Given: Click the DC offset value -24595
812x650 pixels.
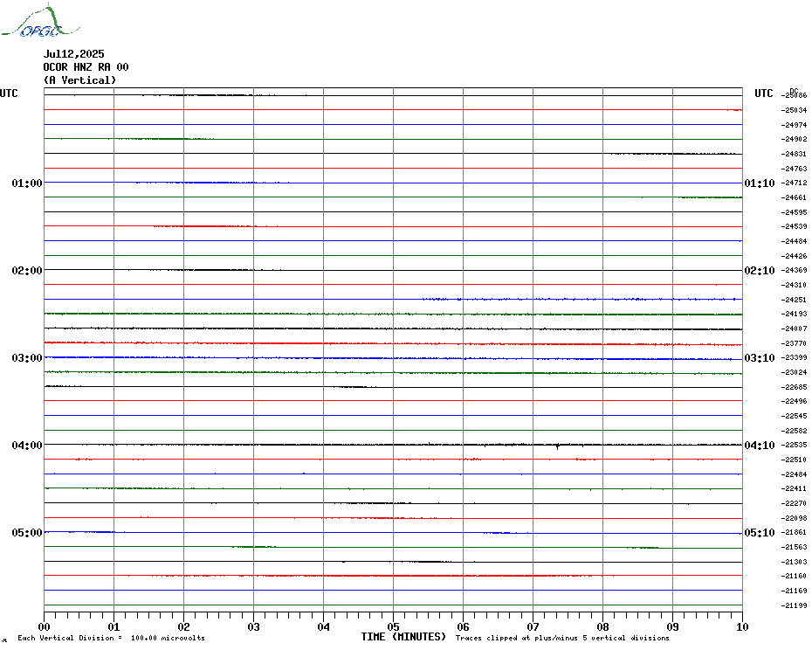Looking at the screenshot, I should click(x=794, y=212).
